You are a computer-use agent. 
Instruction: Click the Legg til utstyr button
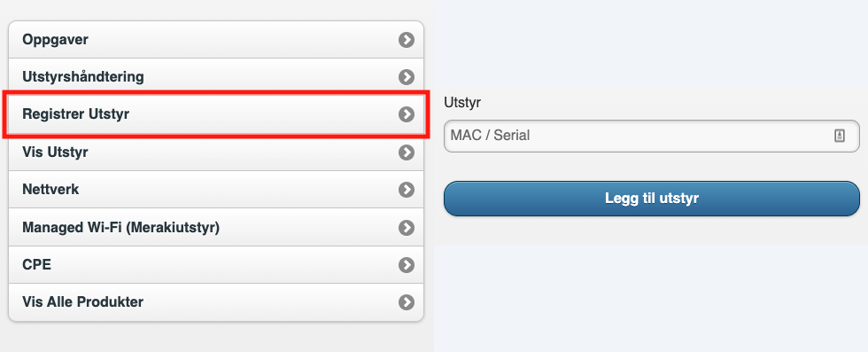652,199
